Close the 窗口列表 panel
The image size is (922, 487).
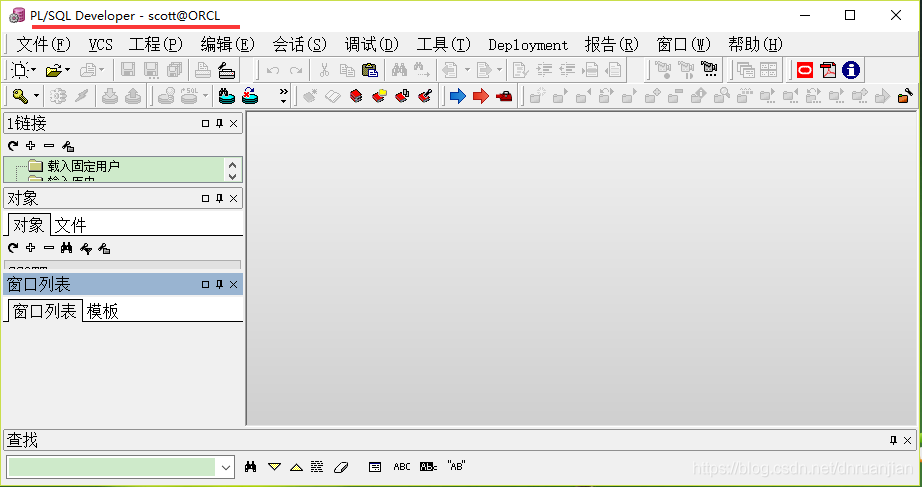(233, 285)
